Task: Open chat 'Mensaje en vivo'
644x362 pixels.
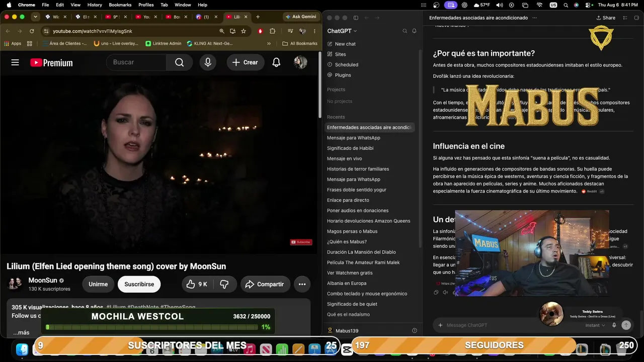Action: coord(345,159)
